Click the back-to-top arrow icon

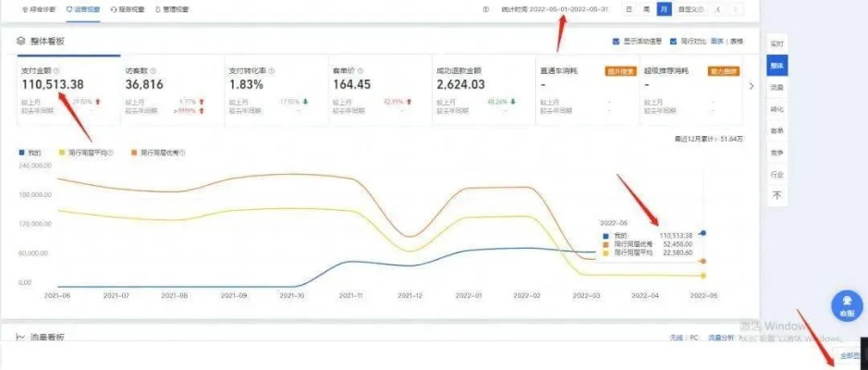776,195
